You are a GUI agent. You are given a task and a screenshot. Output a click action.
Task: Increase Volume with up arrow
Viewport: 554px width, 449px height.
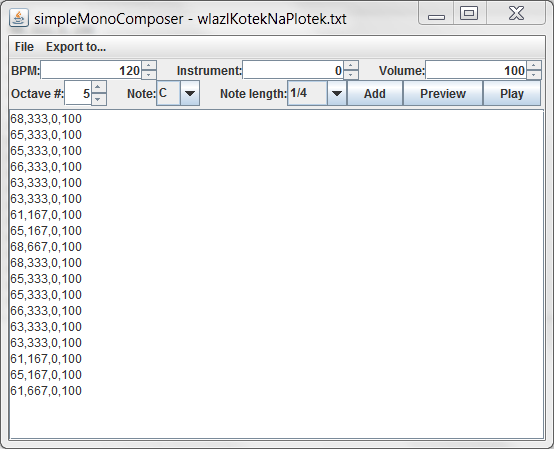pyautogui.click(x=534, y=66)
